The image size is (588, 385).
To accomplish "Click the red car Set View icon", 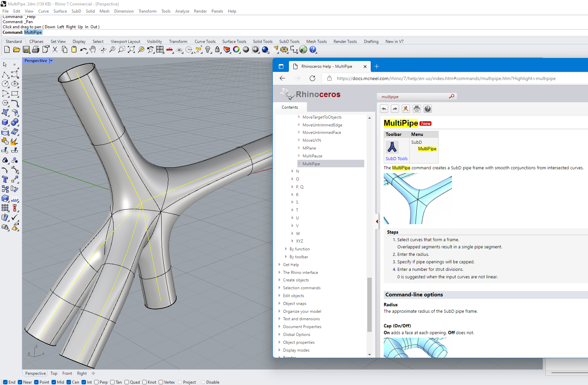I will coord(170,50).
